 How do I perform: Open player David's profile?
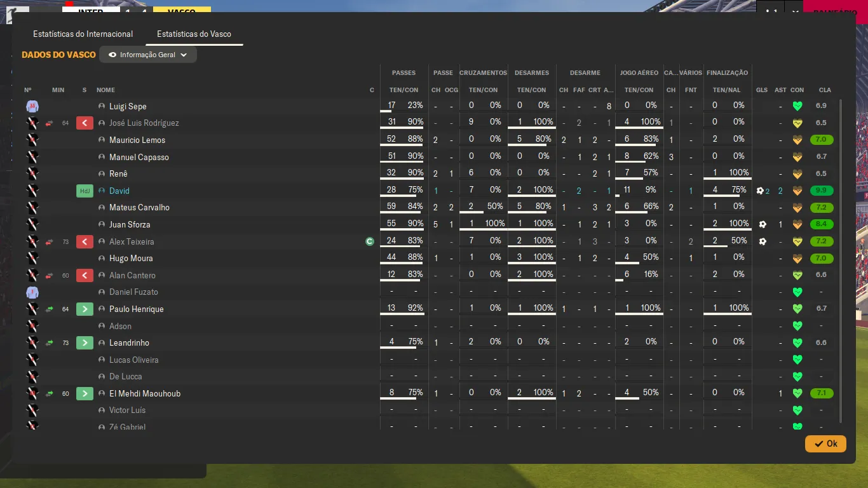119,191
